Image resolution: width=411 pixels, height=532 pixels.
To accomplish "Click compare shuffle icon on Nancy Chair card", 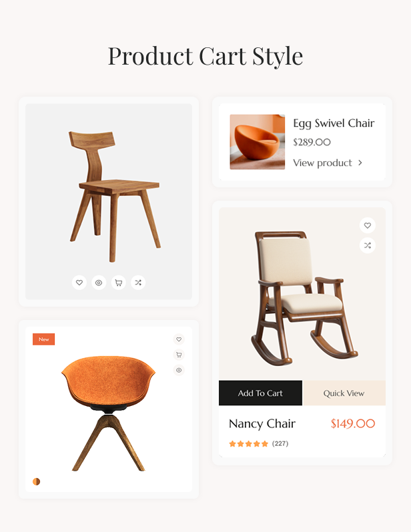I will click(x=368, y=245).
